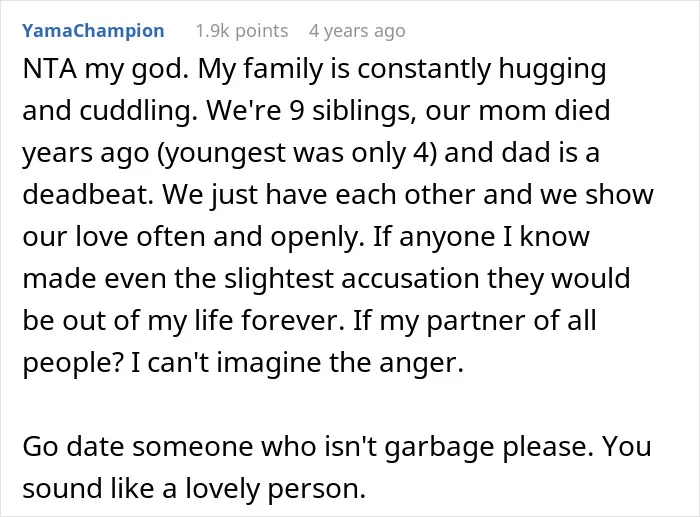Click the word 'garbage' in the last paragraph
This screenshot has width=700, height=517.
pyautogui.click(x=439, y=447)
